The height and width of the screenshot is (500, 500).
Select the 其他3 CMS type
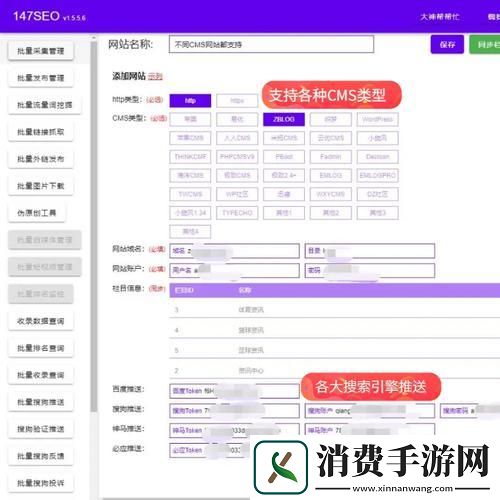pyautogui.click(x=378, y=213)
